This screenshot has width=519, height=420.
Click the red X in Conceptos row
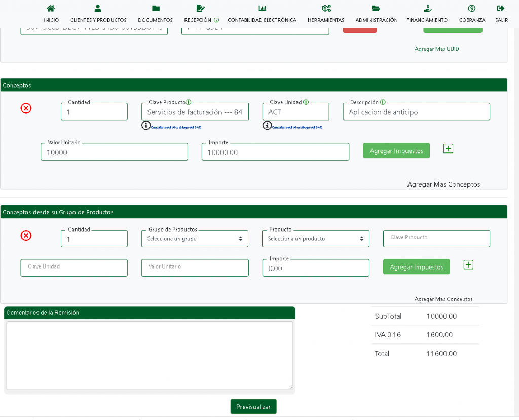[26, 108]
